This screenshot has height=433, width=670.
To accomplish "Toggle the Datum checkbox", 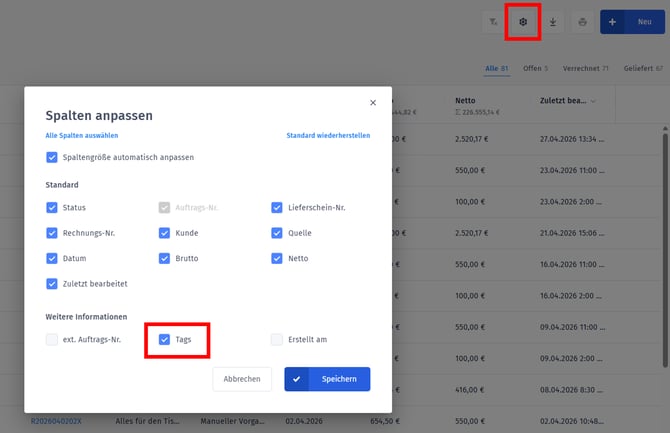I will [x=52, y=258].
